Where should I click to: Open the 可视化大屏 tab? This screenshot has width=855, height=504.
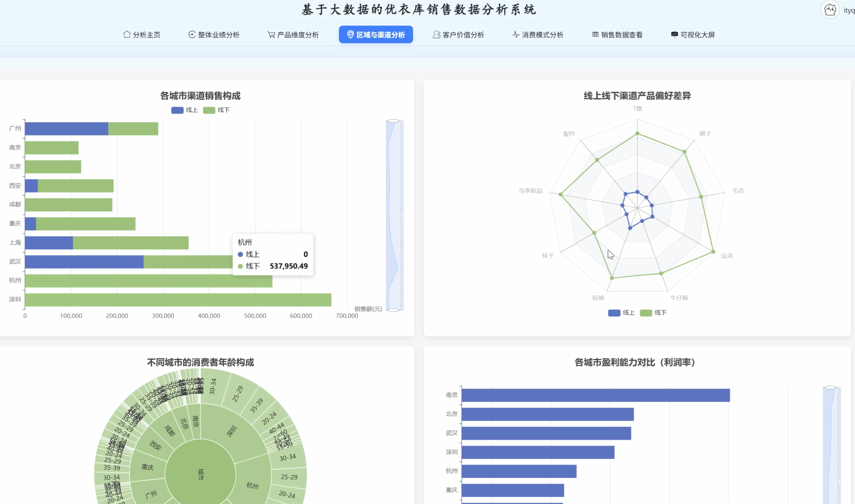coord(693,34)
